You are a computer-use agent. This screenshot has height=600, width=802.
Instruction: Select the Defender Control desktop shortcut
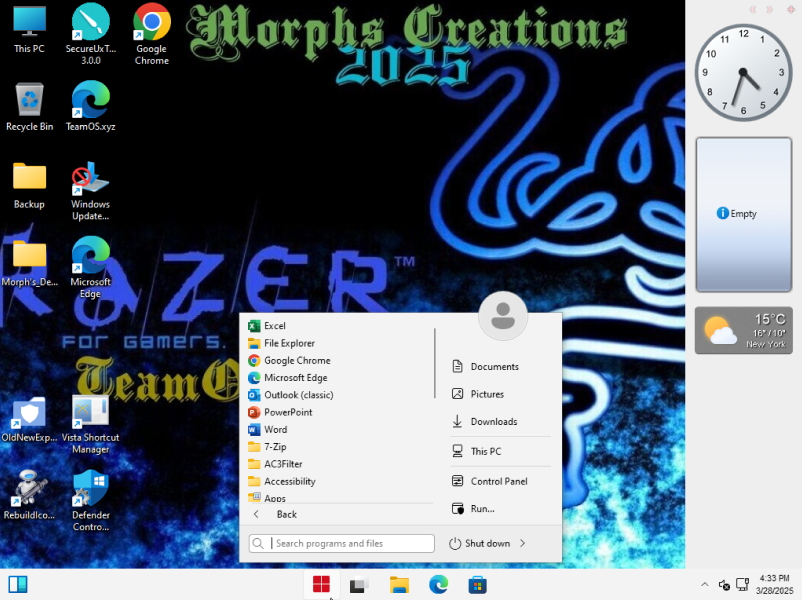[x=91, y=501]
